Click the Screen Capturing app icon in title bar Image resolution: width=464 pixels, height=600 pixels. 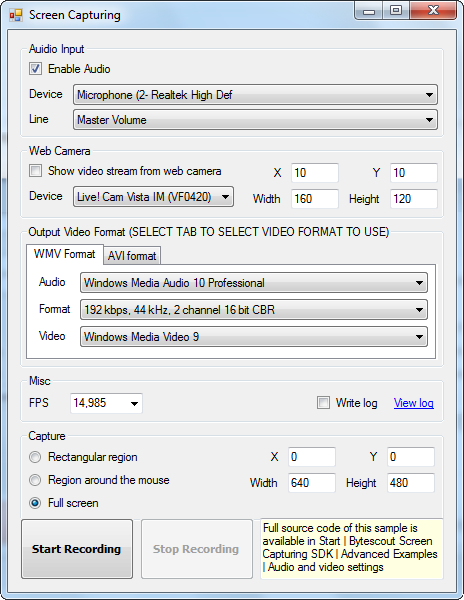coord(16,15)
